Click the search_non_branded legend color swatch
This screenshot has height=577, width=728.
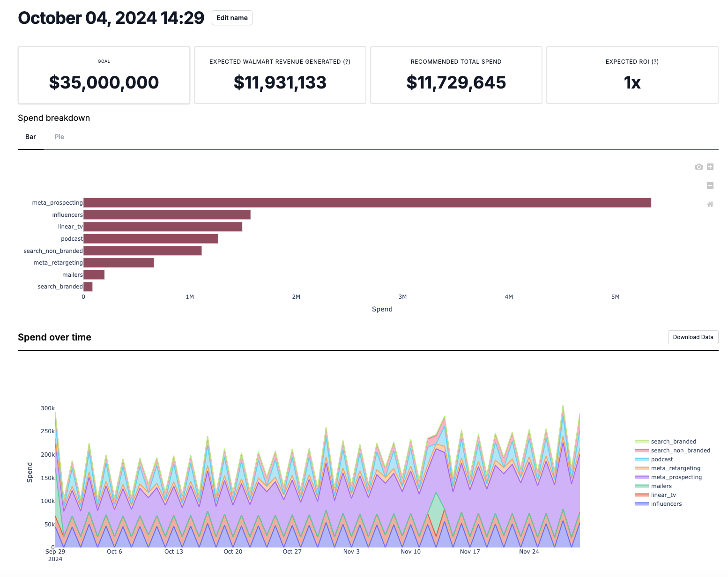(642, 451)
